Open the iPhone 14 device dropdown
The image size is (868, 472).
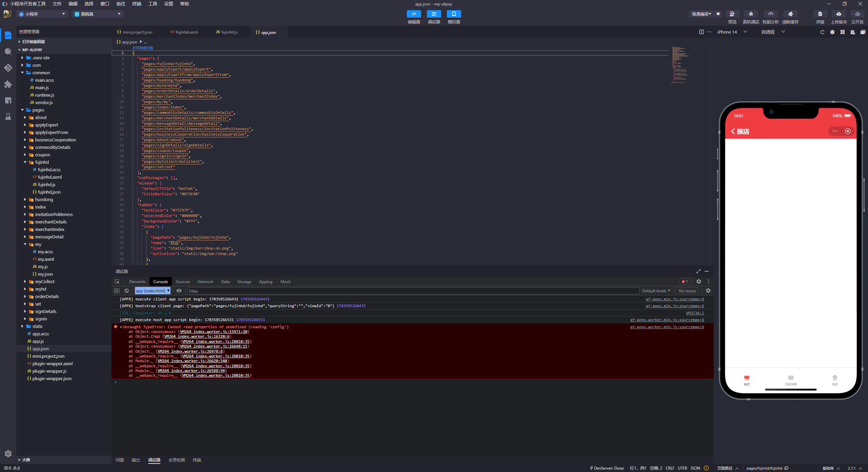click(732, 32)
